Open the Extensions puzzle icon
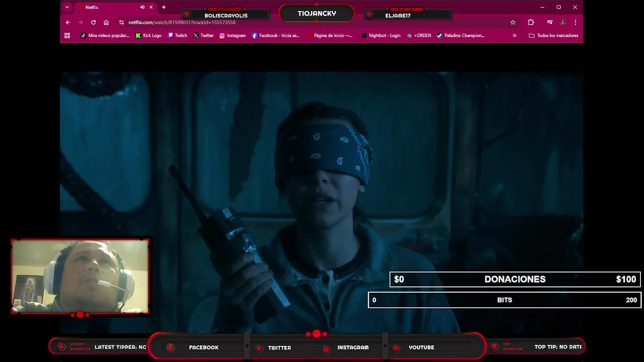644x362 pixels. tap(531, 22)
